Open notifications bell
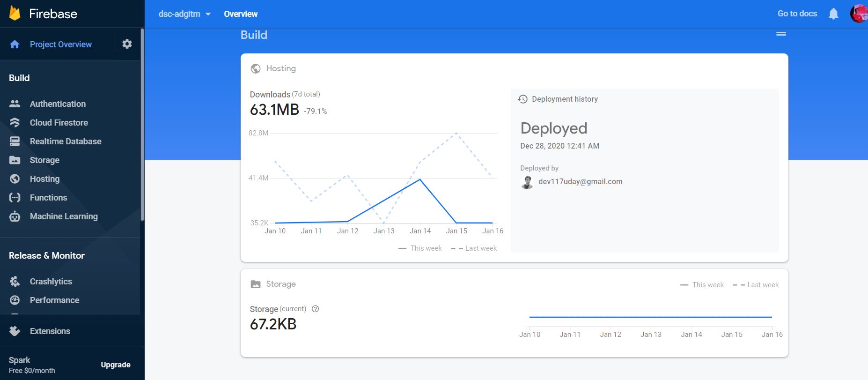 (833, 14)
